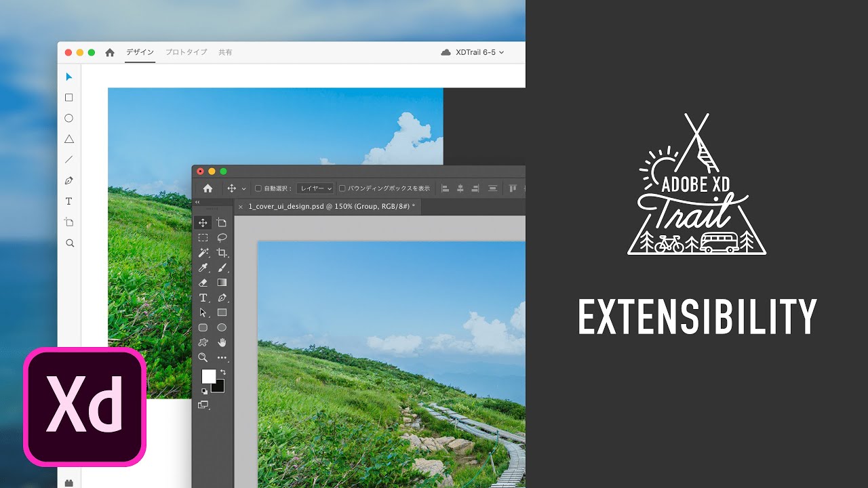This screenshot has height=488, width=868.
Task: Select the XD Polygon triangle tool
Action: (68, 139)
